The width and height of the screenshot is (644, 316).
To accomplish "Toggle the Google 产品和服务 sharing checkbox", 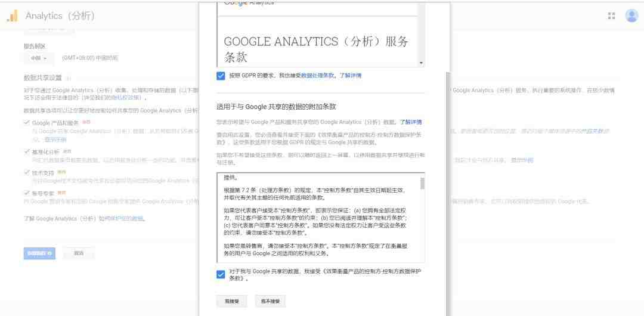I will (27, 122).
